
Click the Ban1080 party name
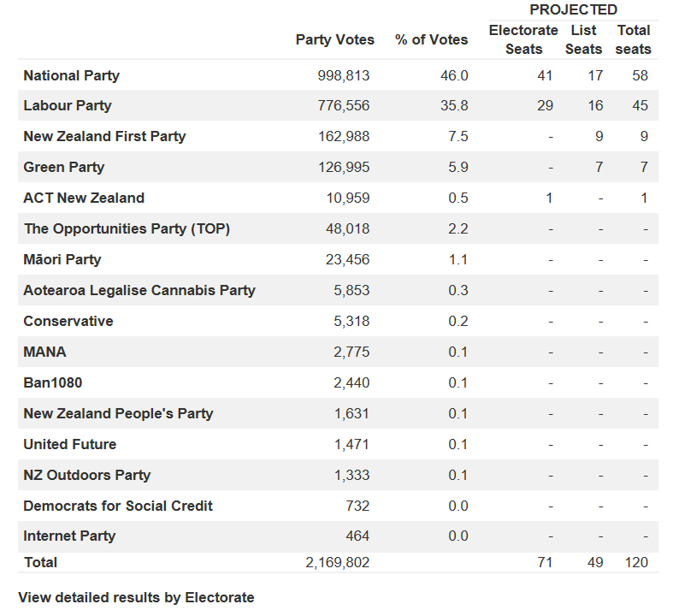pyautogui.click(x=53, y=383)
